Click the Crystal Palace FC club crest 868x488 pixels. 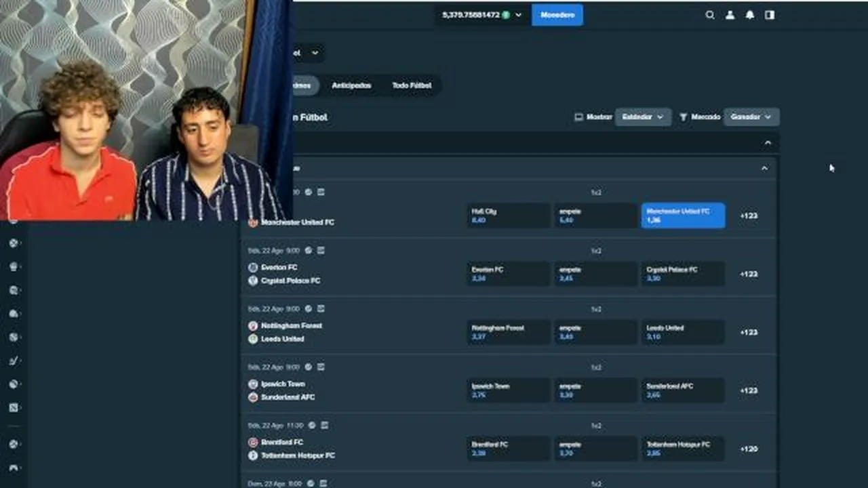[253, 281]
